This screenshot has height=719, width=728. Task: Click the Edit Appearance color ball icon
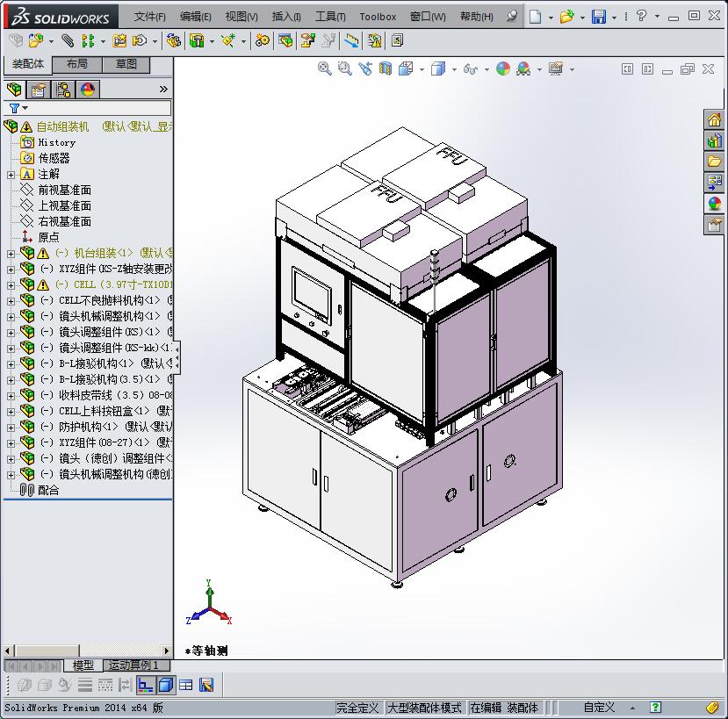503,68
